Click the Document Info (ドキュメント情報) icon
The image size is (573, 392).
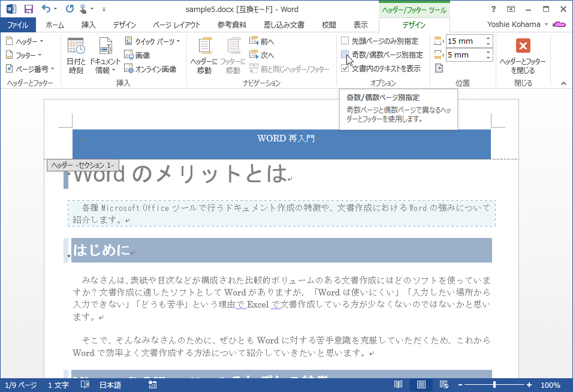(x=105, y=56)
